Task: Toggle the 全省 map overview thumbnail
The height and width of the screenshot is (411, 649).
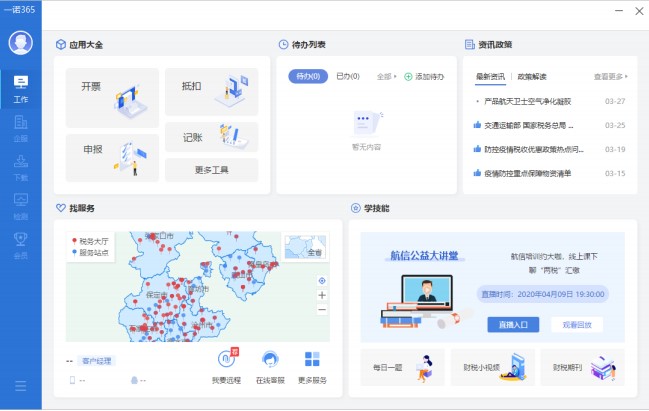Action: [305, 247]
